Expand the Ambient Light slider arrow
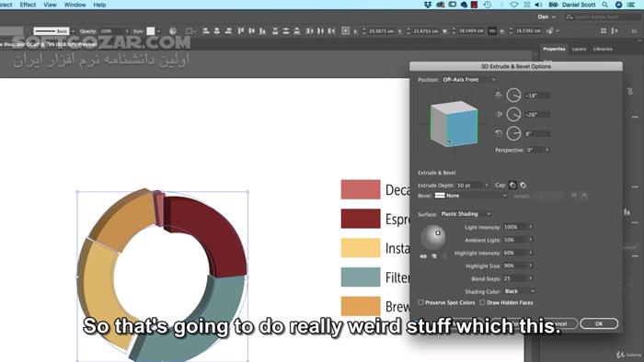Viewport: 644px width, 362px height. click(x=531, y=240)
